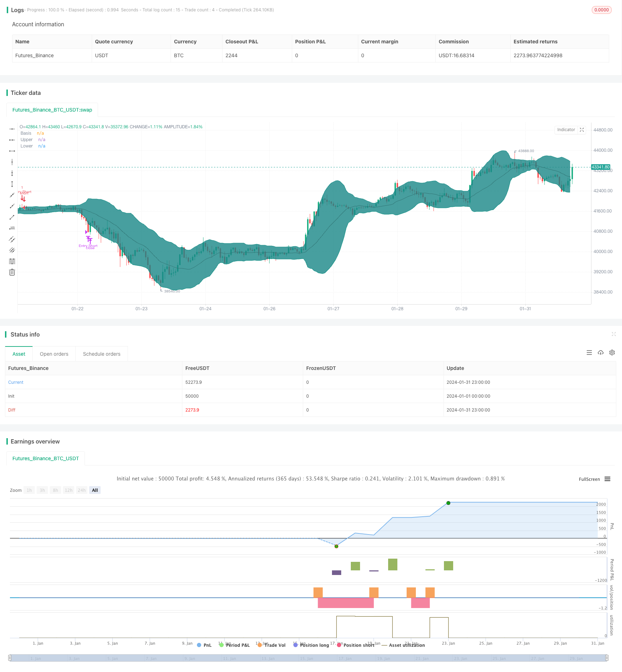Select the horizontal line drawing tool

[12, 129]
